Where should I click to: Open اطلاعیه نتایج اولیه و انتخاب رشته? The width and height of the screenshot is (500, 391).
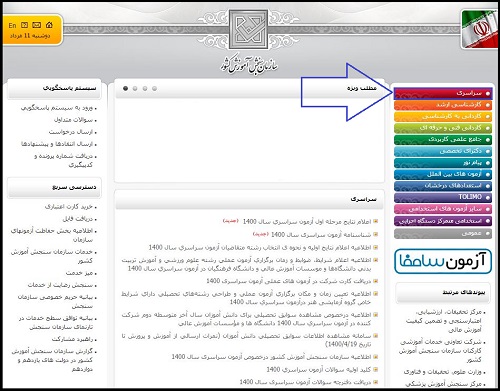click(260, 247)
